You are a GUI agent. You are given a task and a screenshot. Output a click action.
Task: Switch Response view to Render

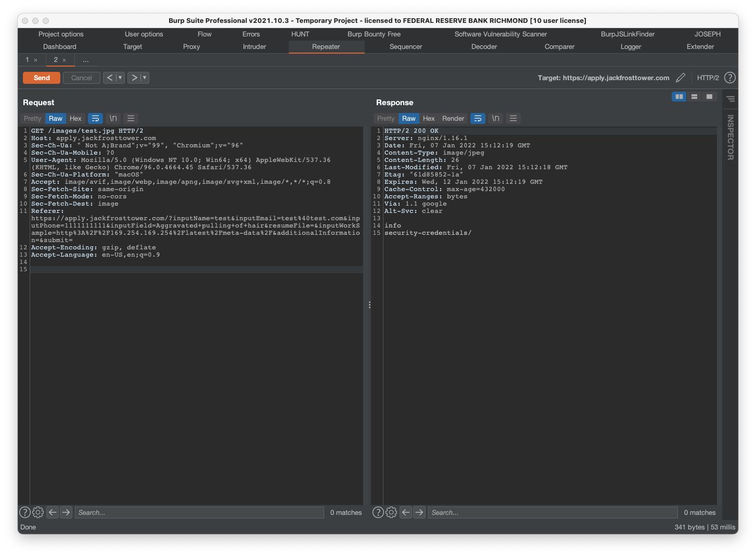pyautogui.click(x=453, y=119)
